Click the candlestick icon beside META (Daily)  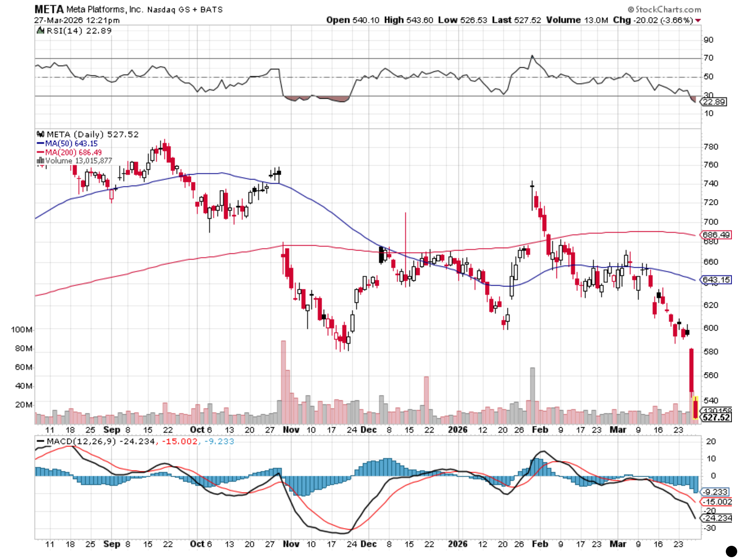pyautogui.click(x=40, y=134)
